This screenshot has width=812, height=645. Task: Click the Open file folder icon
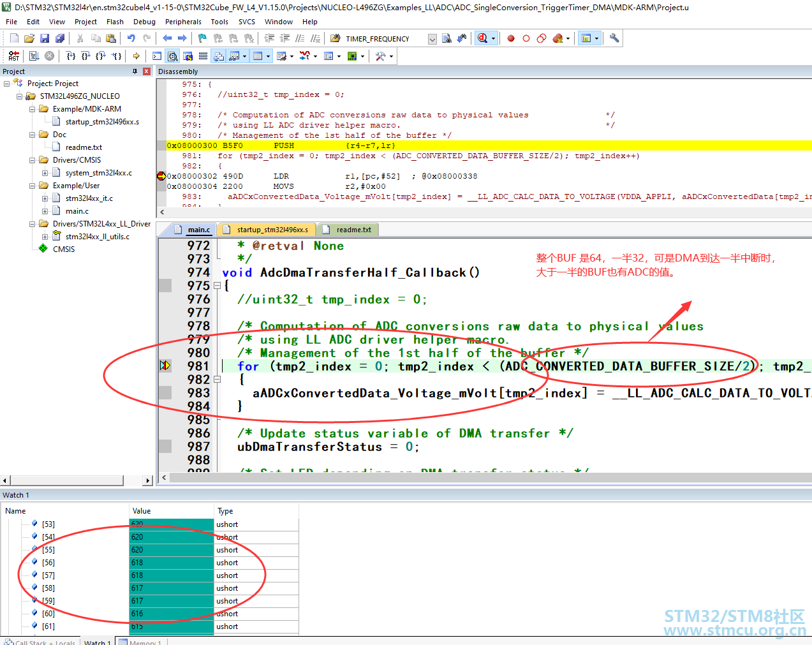coord(29,38)
